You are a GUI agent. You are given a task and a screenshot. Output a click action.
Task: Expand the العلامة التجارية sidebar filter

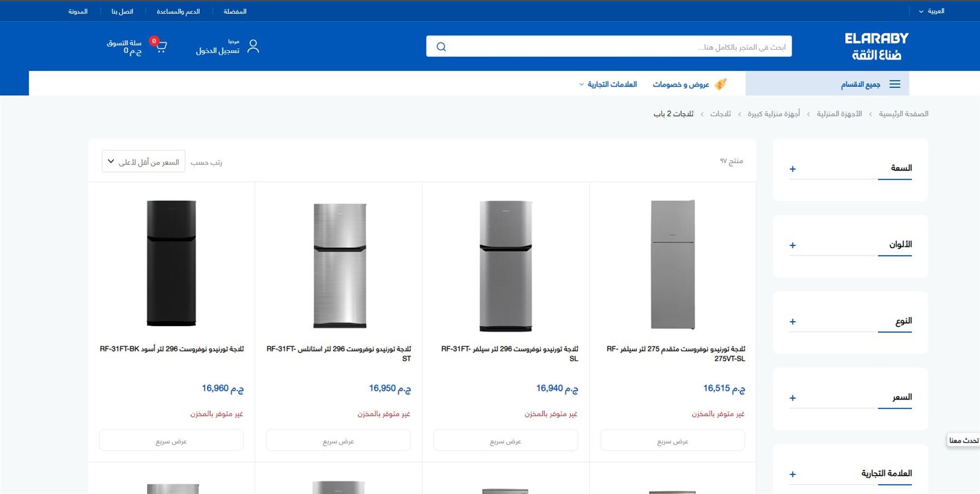coord(793,474)
